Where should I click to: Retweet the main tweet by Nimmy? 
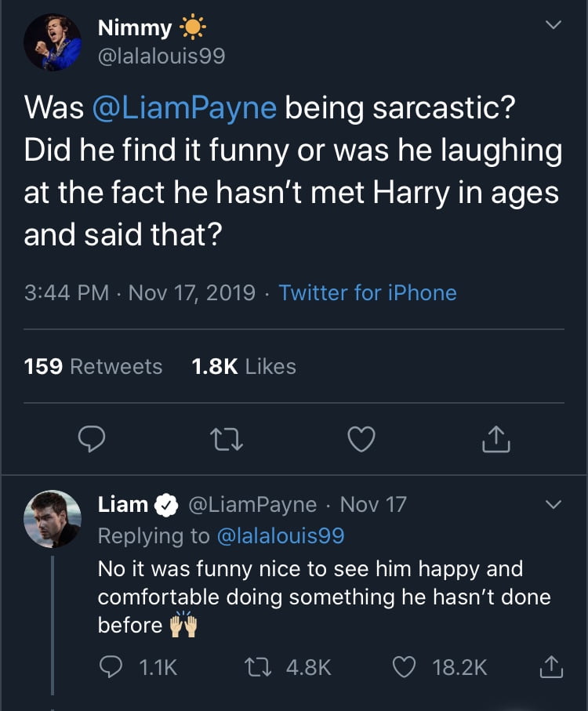point(227,441)
